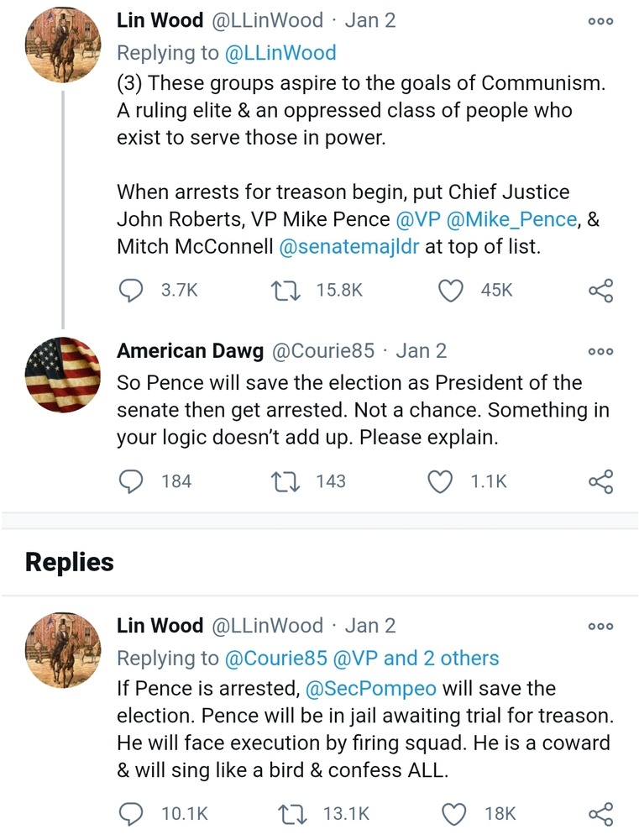Image resolution: width=639 pixels, height=840 pixels.
Task: Reply to the first Lin Wood tweet
Action: coord(130,290)
